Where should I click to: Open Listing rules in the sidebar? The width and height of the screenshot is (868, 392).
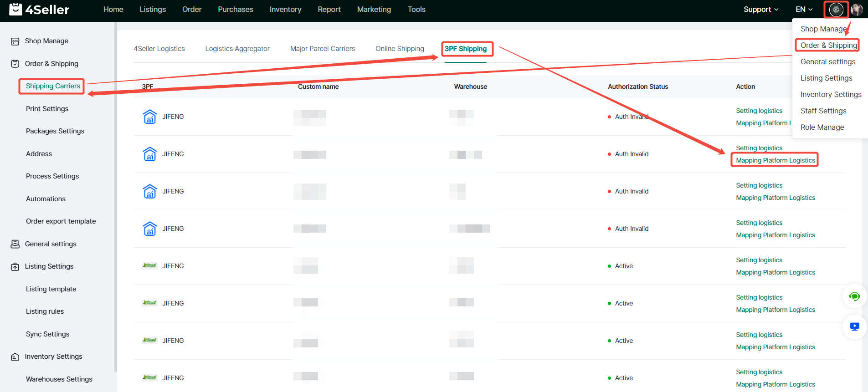[x=45, y=311]
